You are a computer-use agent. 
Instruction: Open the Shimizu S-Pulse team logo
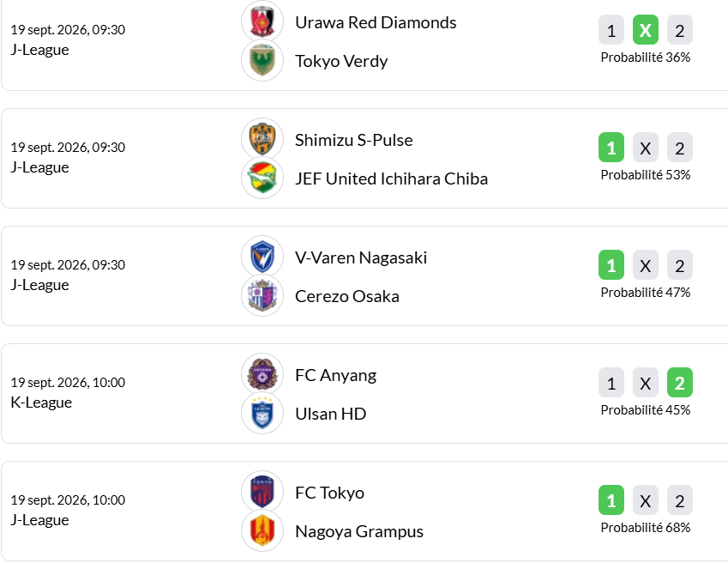(x=262, y=139)
